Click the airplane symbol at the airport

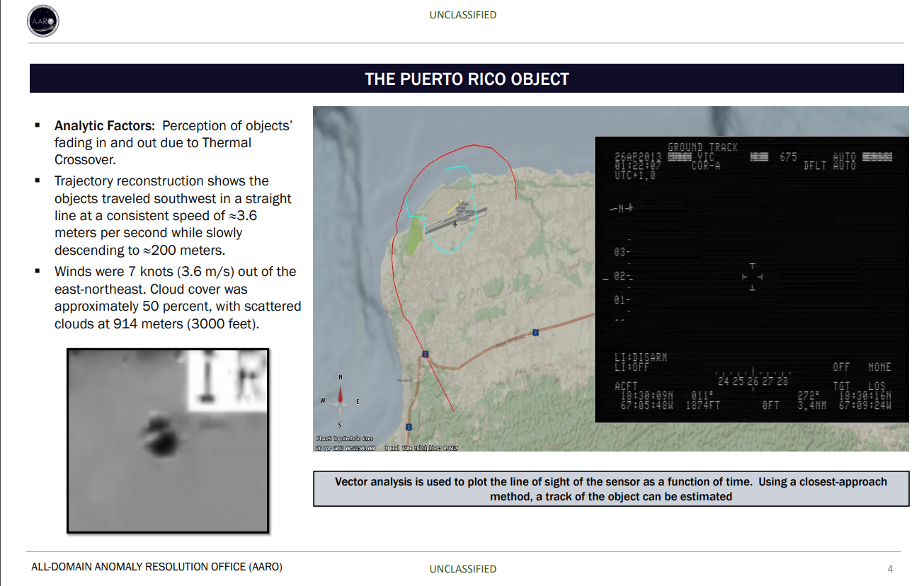coord(455,224)
